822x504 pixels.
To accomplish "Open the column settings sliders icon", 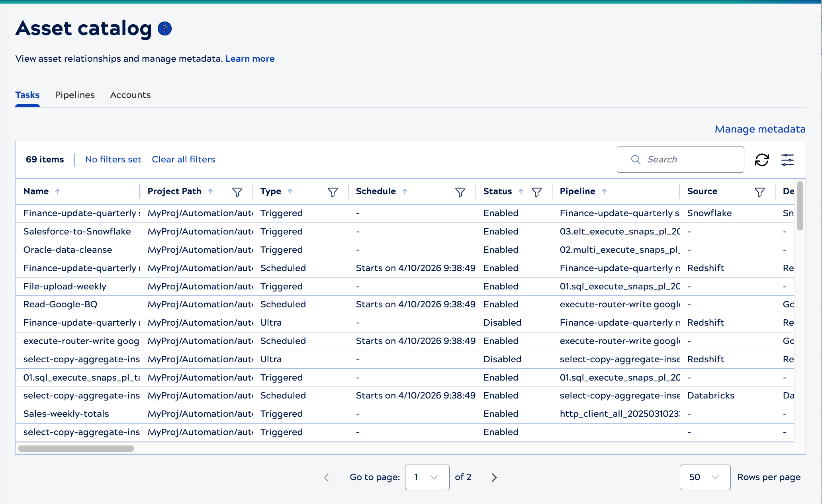I will pos(787,160).
